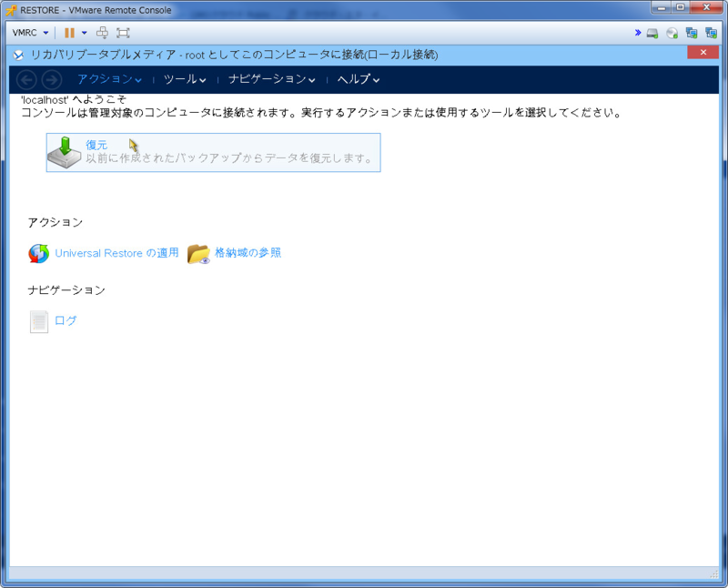This screenshot has height=588, width=728.
Task: Close the recovery media console with red X
Action: pos(703,53)
